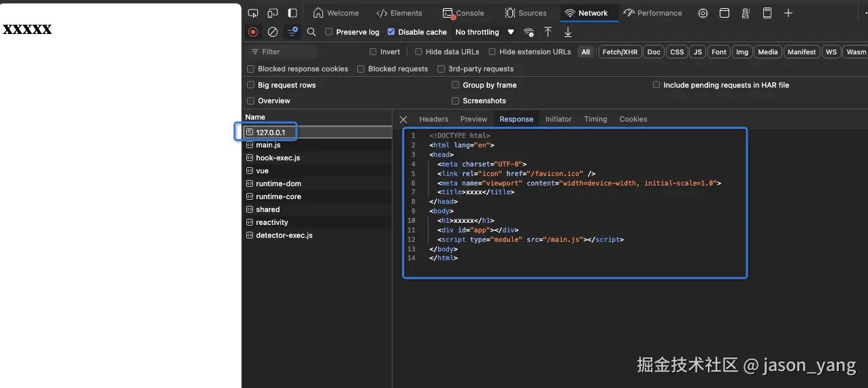
Task: Click main.js script file icon
Action: click(x=250, y=145)
